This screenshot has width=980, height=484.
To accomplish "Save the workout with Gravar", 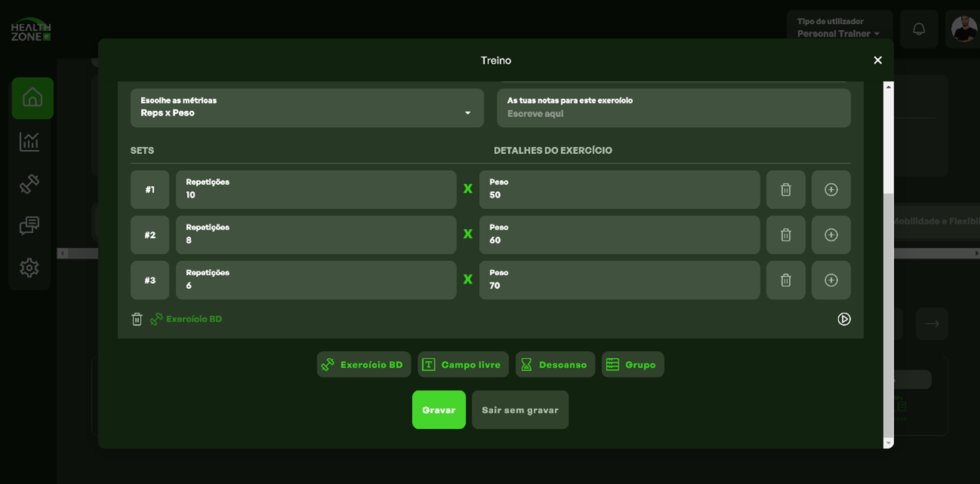I will tap(439, 410).
